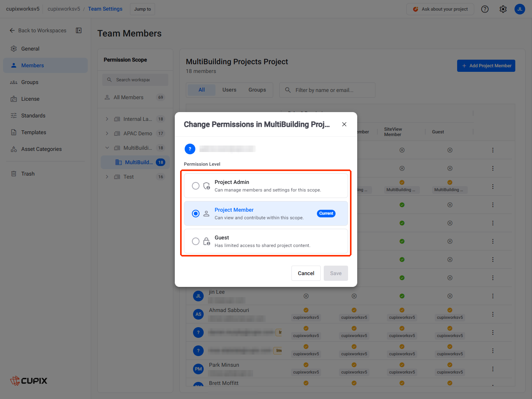Close the Change Permissions dialog
This screenshot has height=399, width=532.
click(344, 124)
